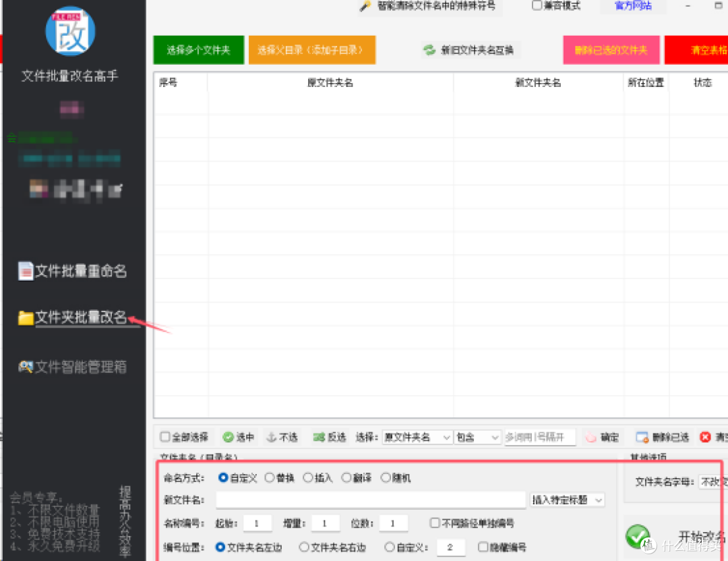Open the 官方网站 link

point(633,6)
